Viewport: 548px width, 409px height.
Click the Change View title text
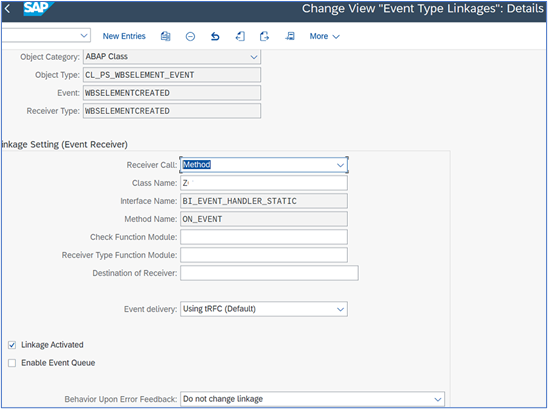point(423,8)
